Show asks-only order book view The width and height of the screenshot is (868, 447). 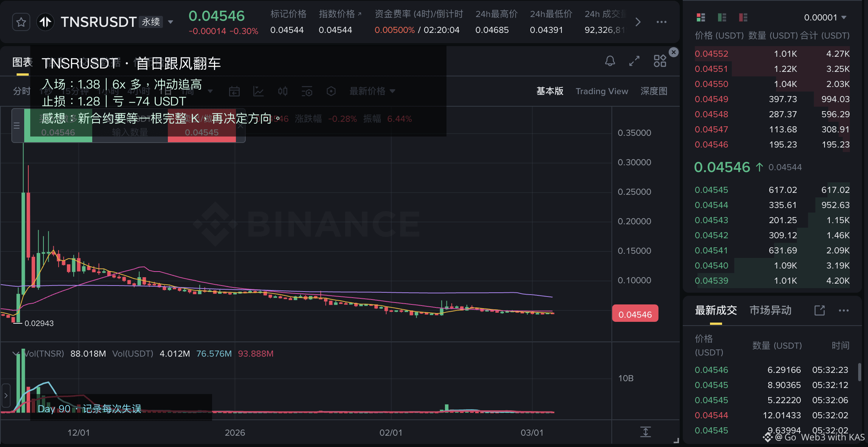(743, 17)
